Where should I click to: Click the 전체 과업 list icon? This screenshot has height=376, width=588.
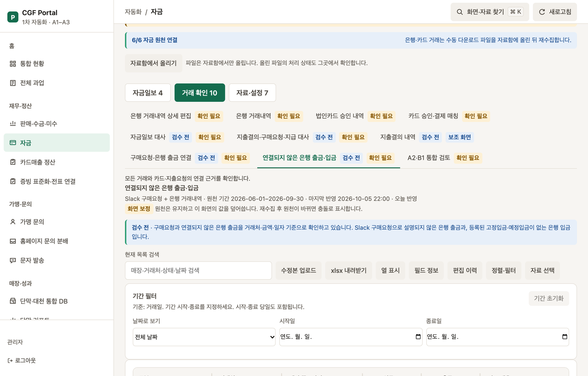pyautogui.click(x=13, y=83)
